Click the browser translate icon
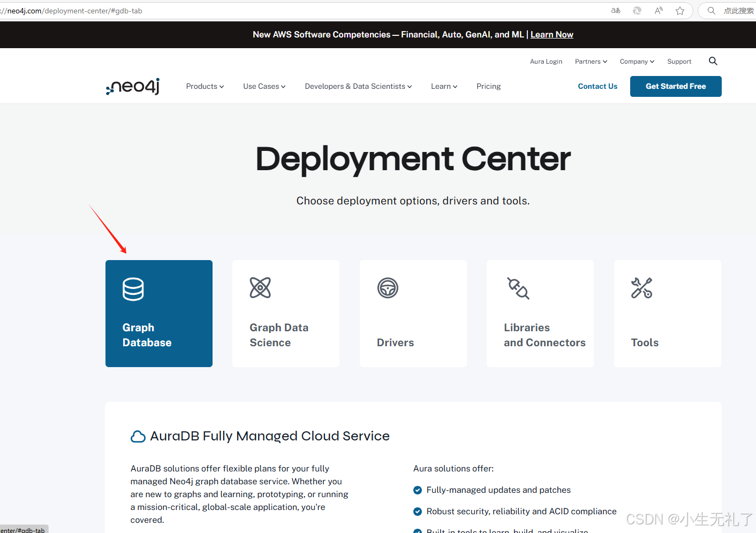Image resolution: width=756 pixels, height=533 pixels. [616, 11]
